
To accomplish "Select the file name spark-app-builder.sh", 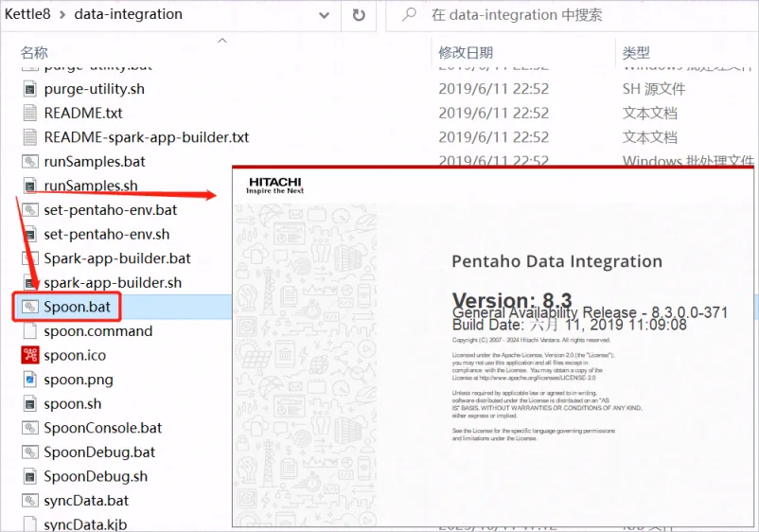I will coord(113,283).
